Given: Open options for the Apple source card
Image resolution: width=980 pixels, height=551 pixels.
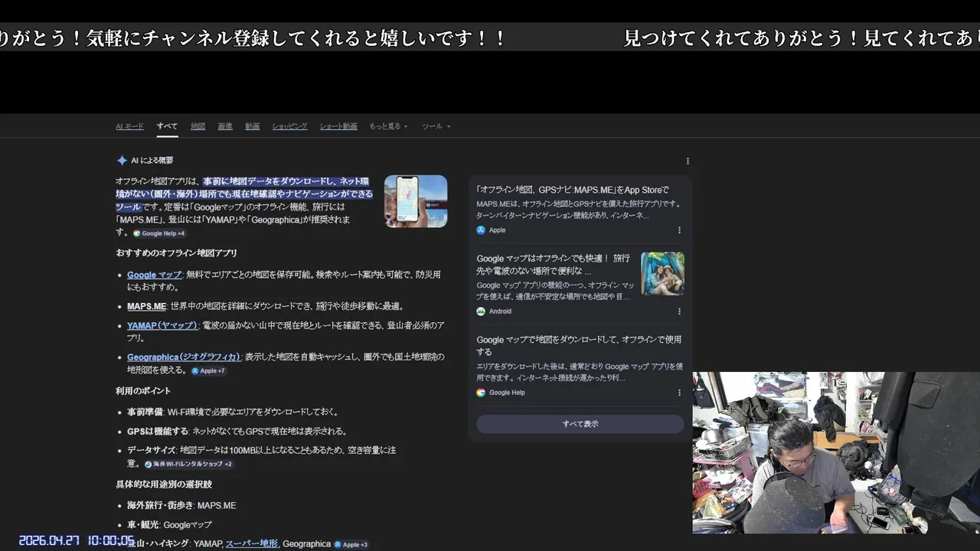Looking at the screenshot, I should [679, 230].
